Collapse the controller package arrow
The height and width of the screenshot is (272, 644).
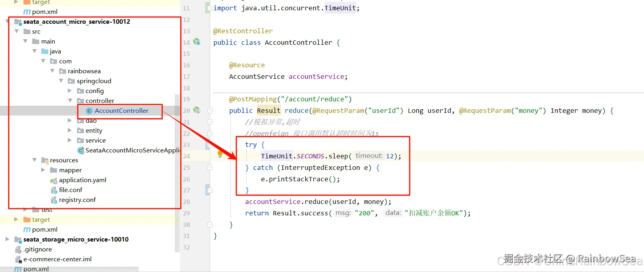pos(70,101)
